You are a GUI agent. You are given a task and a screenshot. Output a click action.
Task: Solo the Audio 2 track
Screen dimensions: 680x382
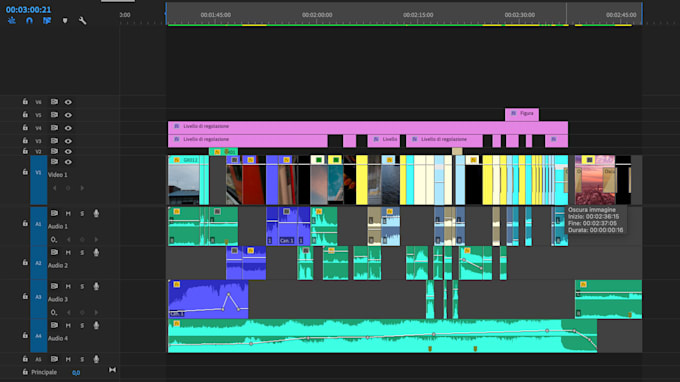[82, 252]
